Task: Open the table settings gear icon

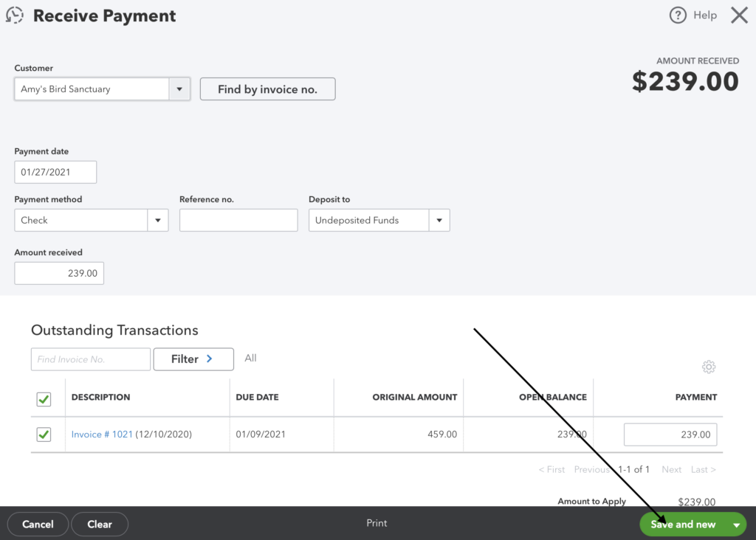Action: click(709, 367)
